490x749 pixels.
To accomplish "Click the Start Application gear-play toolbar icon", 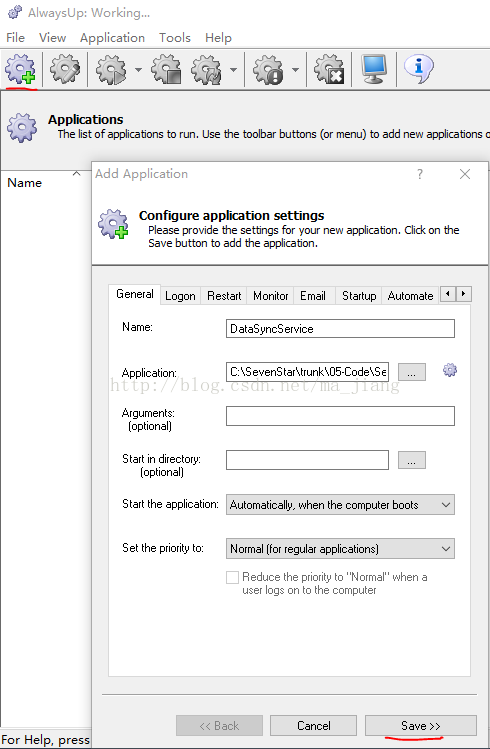I will click(x=111, y=70).
